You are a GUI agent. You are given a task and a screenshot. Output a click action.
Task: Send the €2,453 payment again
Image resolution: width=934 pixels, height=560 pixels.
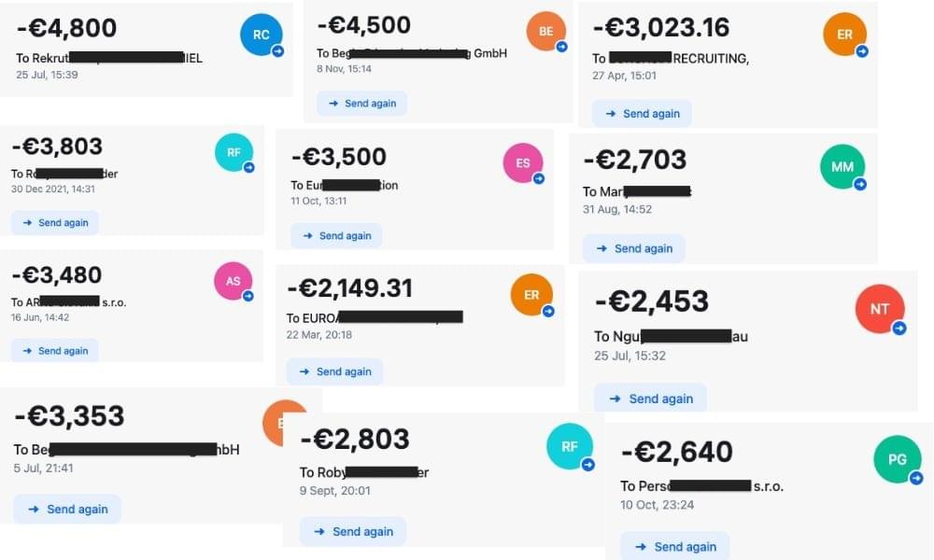coord(650,399)
